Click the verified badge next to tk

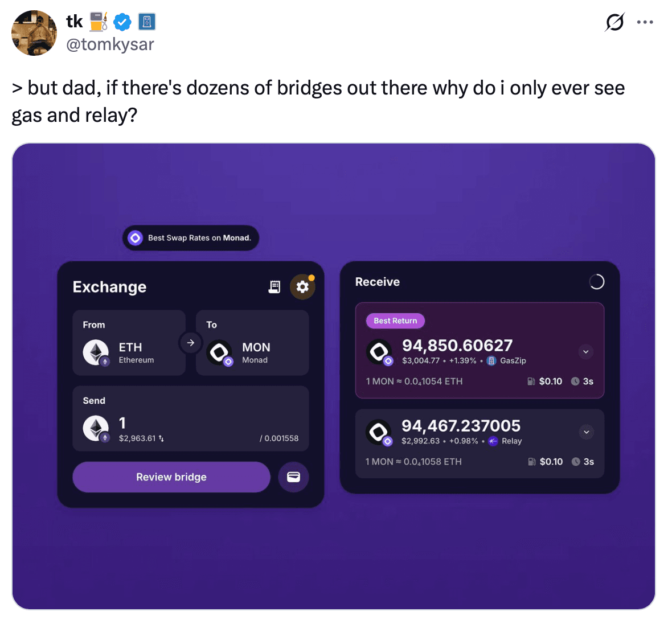tap(122, 22)
